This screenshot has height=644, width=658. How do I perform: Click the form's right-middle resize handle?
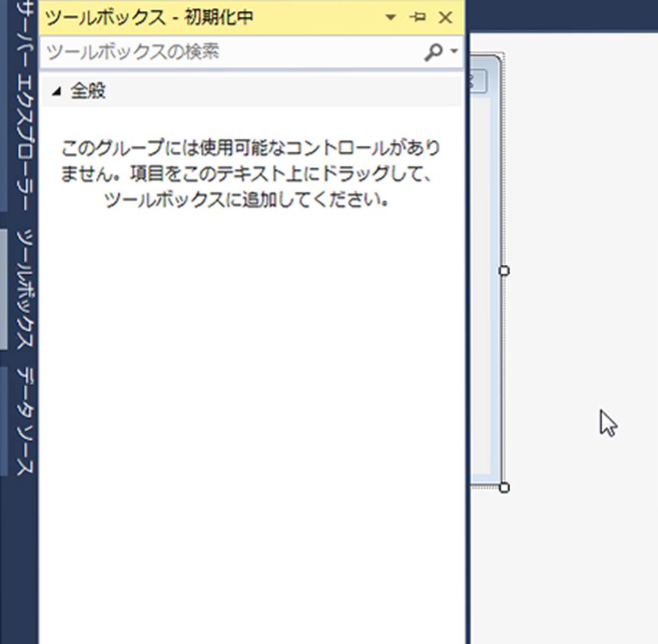tap(504, 271)
